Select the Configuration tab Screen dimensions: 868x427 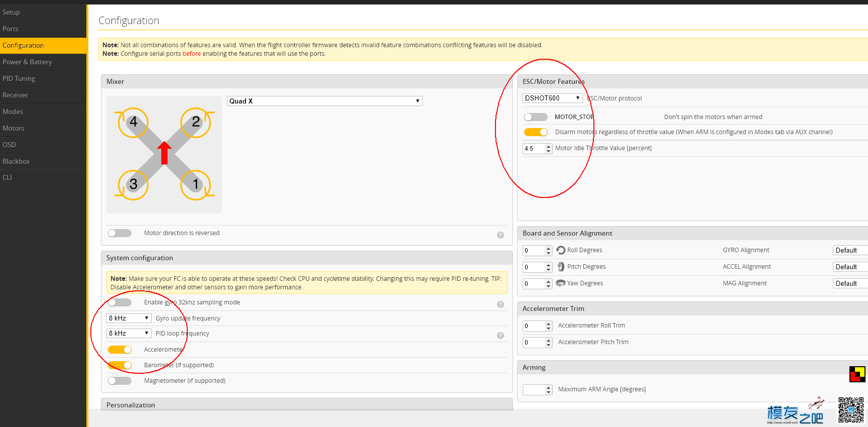click(x=43, y=45)
